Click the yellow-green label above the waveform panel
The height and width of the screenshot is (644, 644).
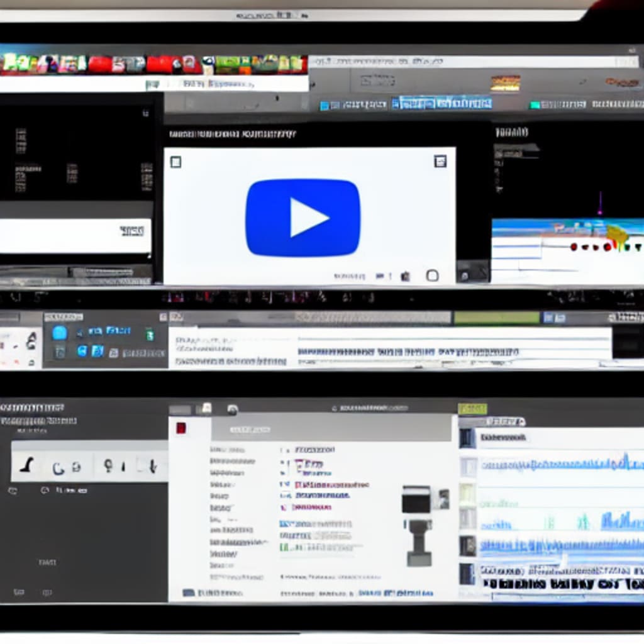[x=473, y=409]
